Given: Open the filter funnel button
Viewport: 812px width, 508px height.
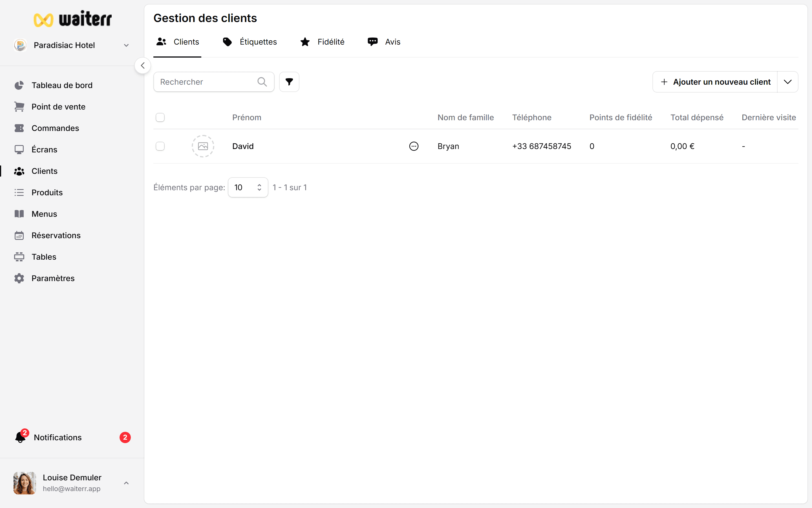Looking at the screenshot, I should [x=289, y=82].
